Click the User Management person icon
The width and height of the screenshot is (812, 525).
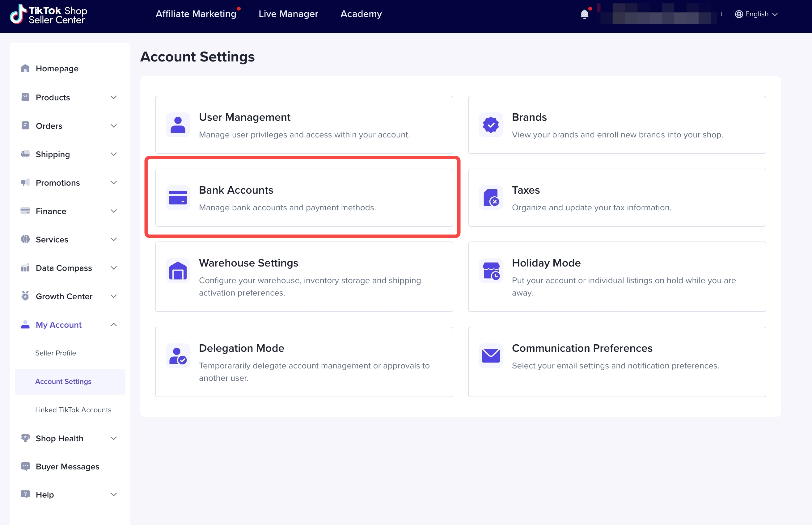click(x=178, y=125)
